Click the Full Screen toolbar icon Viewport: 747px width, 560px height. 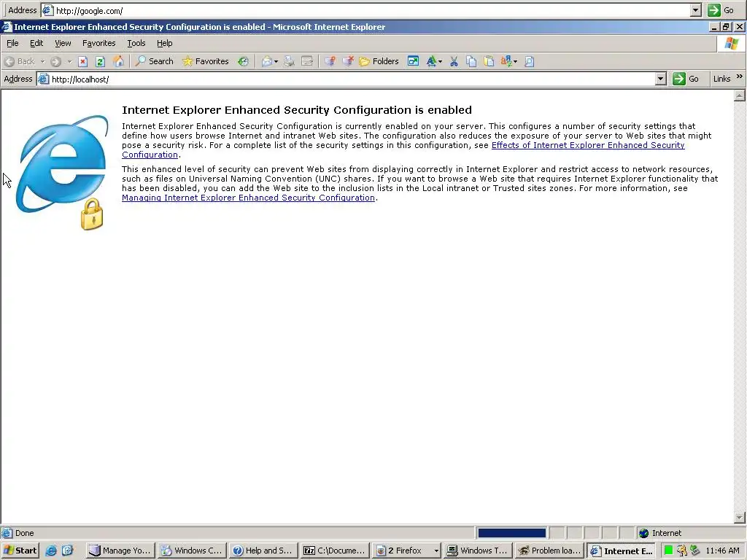pyautogui.click(x=413, y=61)
